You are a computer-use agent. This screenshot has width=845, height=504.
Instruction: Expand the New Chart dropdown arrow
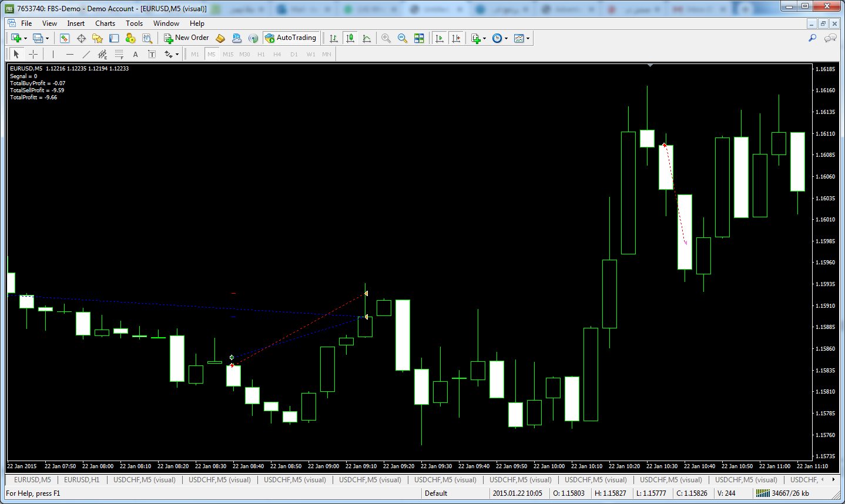25,39
